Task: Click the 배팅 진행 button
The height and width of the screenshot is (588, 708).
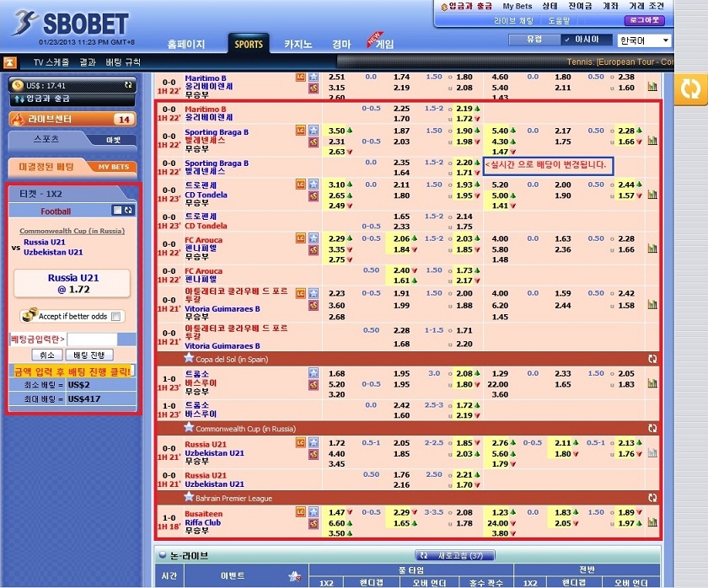Action: click(89, 355)
